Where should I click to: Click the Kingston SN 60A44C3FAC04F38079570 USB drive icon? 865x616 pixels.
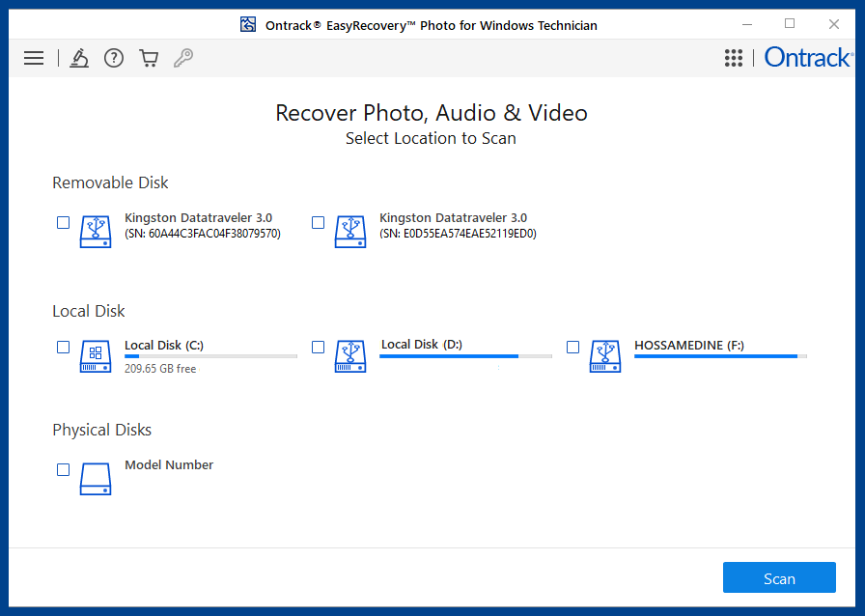pyautogui.click(x=96, y=232)
